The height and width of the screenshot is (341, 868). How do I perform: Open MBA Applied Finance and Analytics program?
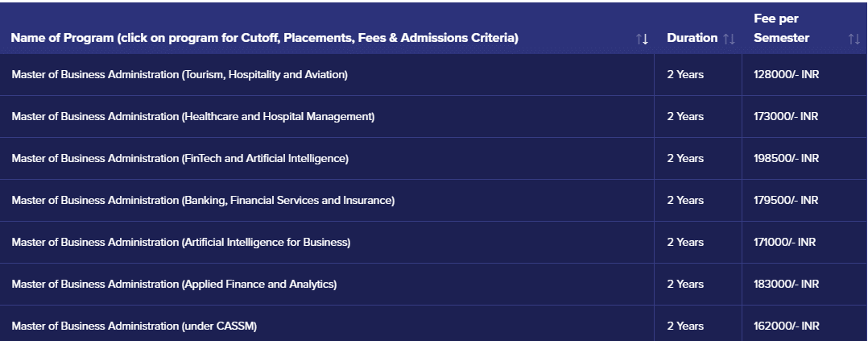point(174,285)
